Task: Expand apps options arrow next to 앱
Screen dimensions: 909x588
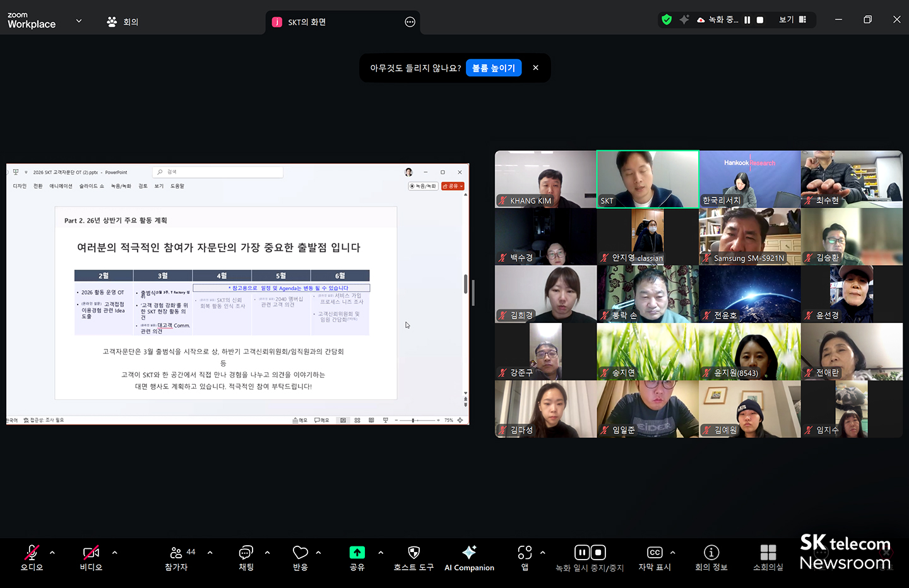Action: [x=542, y=553]
